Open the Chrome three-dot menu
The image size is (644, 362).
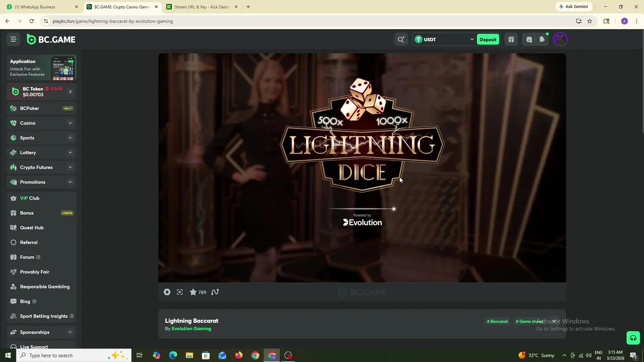(636, 21)
